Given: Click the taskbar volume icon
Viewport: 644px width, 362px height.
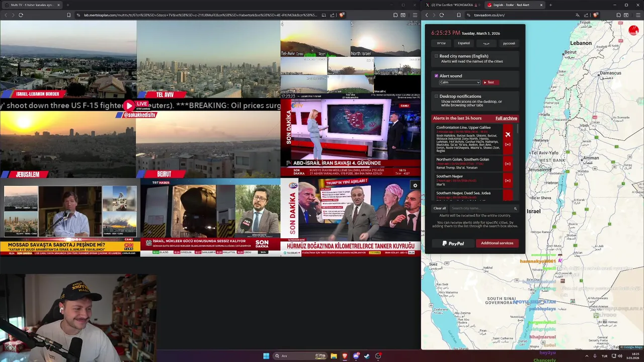Looking at the screenshot, I should [620, 356].
